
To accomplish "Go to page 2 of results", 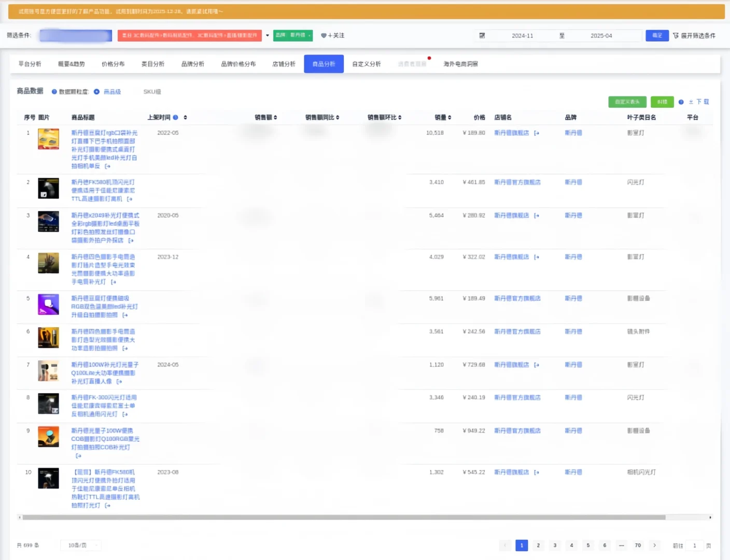I will coord(538,545).
